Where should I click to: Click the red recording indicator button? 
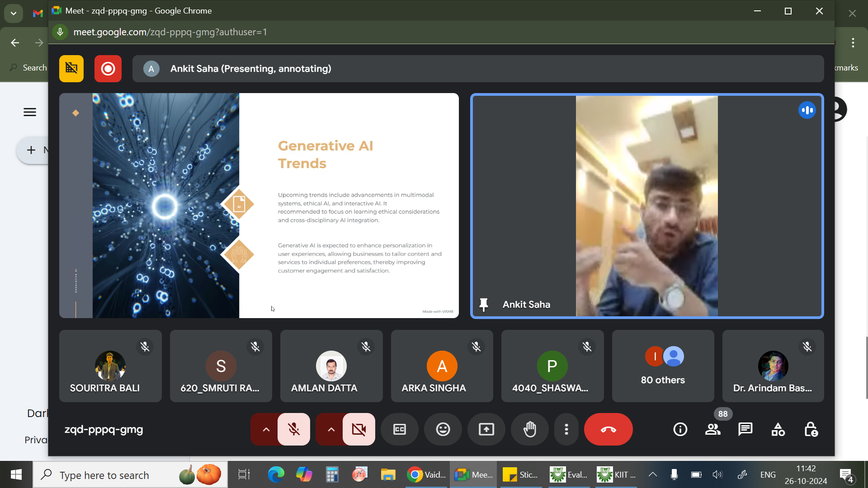pos(108,69)
